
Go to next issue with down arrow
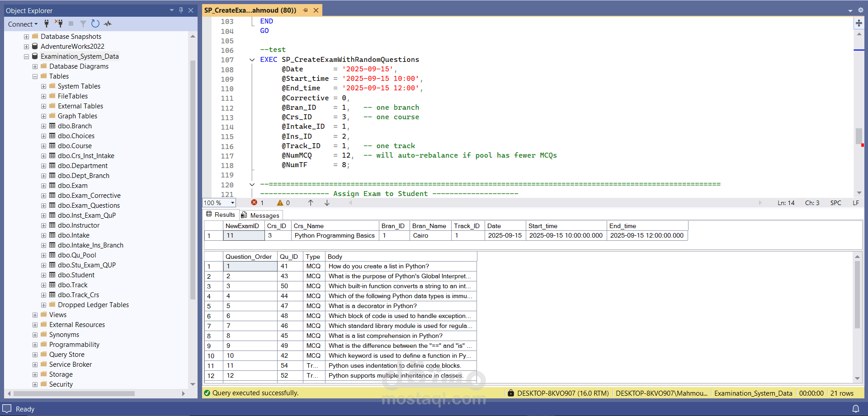click(327, 203)
